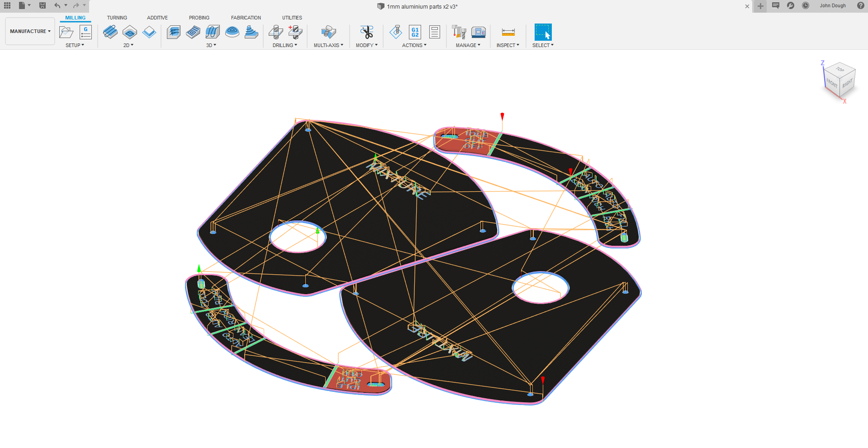This screenshot has width=868, height=448.
Task: Open the INSPECT dropdown menu
Action: click(x=508, y=45)
